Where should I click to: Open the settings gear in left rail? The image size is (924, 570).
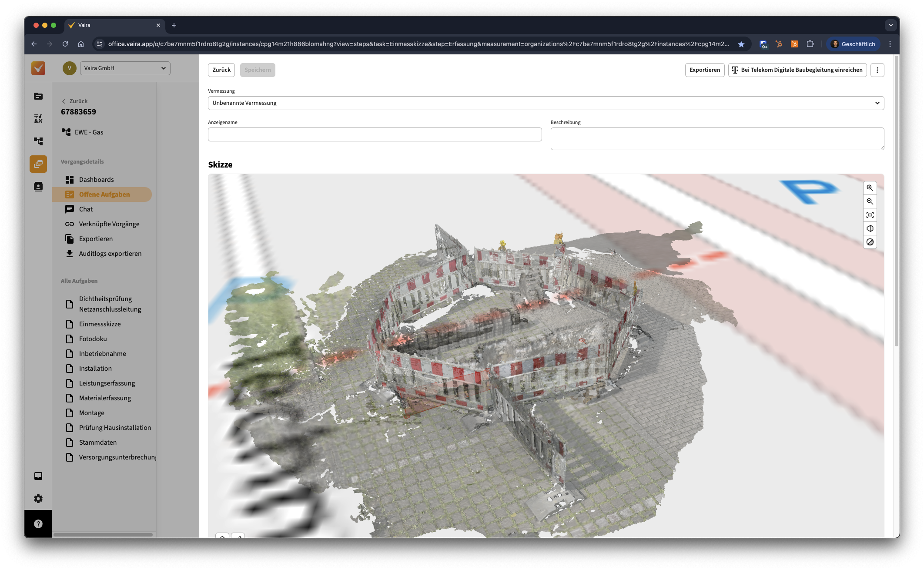tap(38, 499)
